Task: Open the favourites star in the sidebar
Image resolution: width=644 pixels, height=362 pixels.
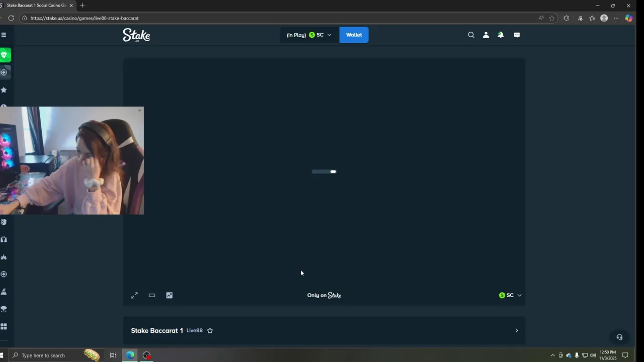Action: coord(4,90)
